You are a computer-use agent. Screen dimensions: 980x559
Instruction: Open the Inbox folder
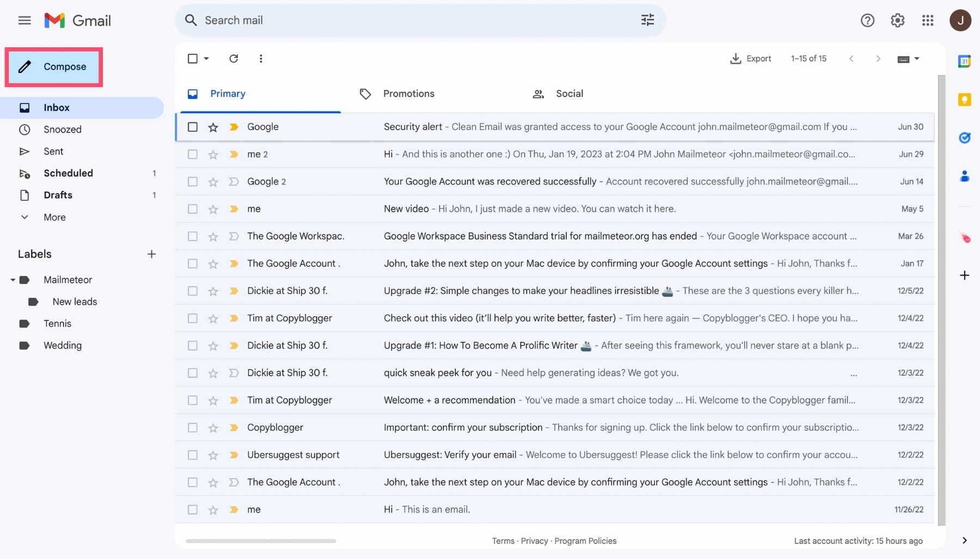point(82,108)
